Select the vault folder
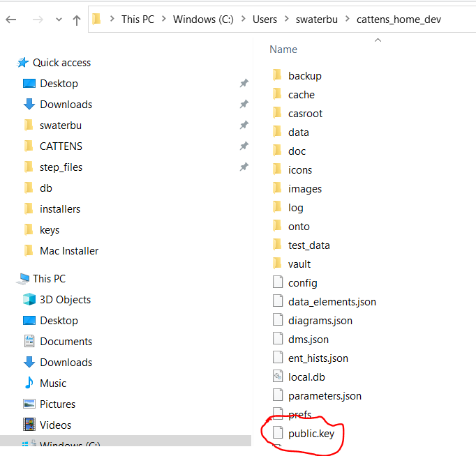The width and height of the screenshot is (476, 456). [299, 264]
